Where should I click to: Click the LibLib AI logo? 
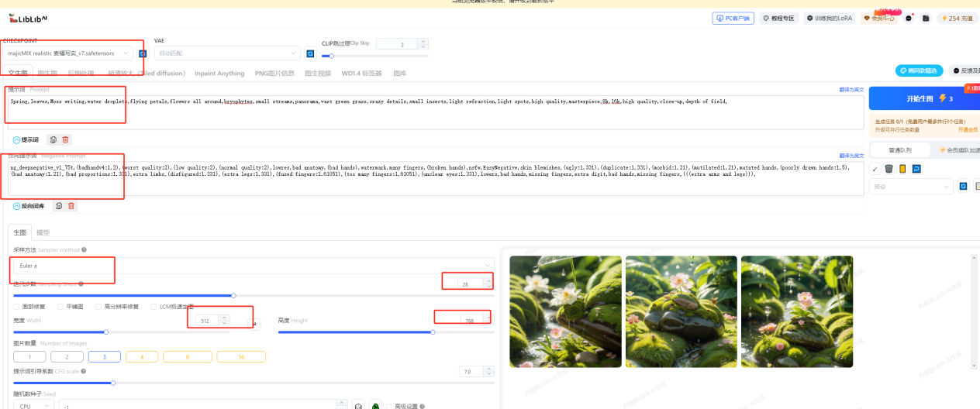[x=29, y=17]
